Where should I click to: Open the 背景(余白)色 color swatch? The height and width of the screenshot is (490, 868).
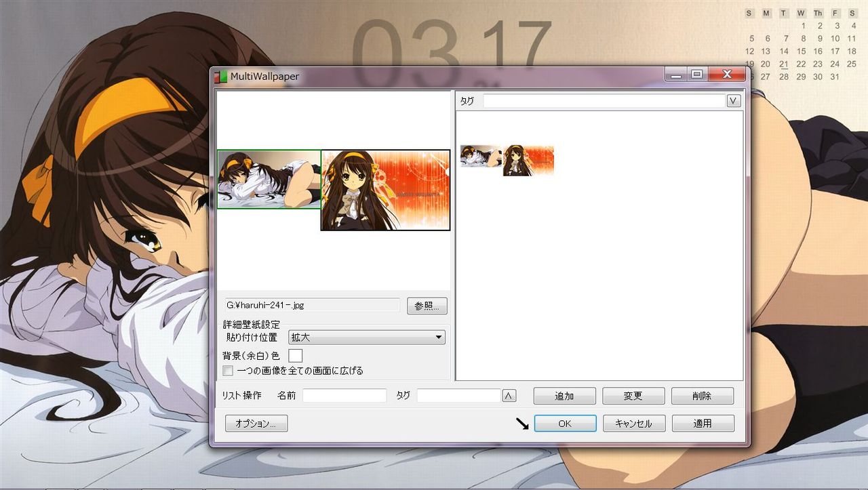[x=296, y=355]
